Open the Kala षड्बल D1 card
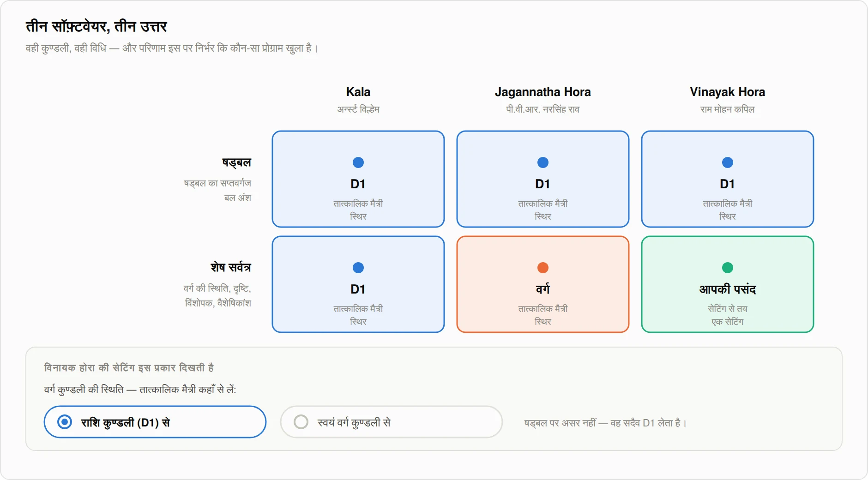Screen dimensions: 868x480 (x=358, y=179)
